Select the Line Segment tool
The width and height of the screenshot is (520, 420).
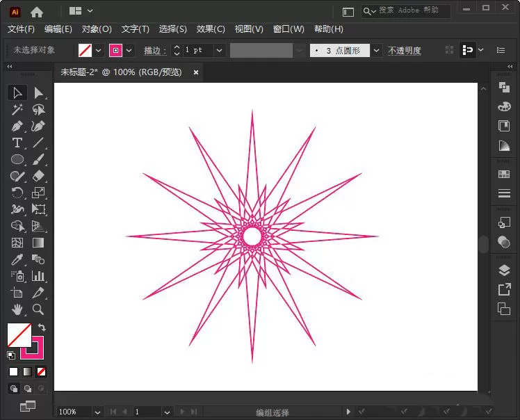(x=38, y=143)
